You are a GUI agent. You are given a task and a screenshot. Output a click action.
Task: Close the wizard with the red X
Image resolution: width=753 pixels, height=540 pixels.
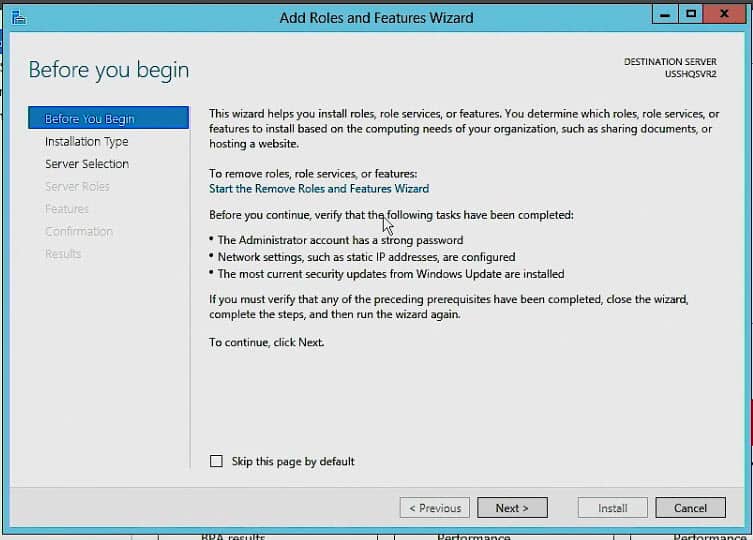point(724,14)
